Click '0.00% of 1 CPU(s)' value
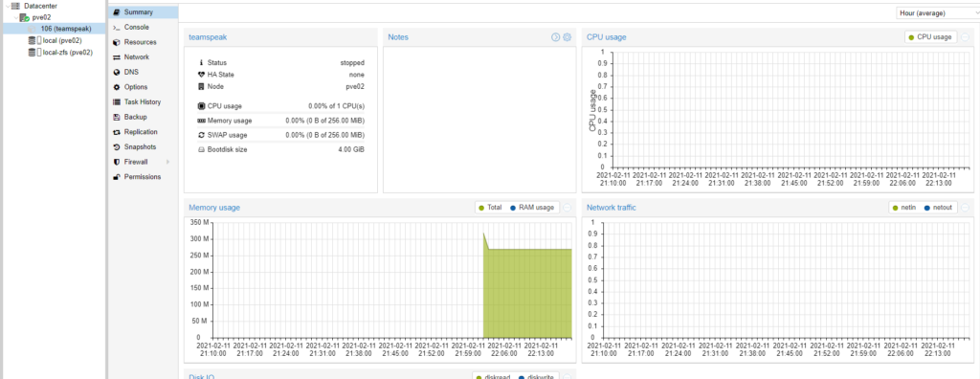The image size is (980, 379). [x=336, y=106]
